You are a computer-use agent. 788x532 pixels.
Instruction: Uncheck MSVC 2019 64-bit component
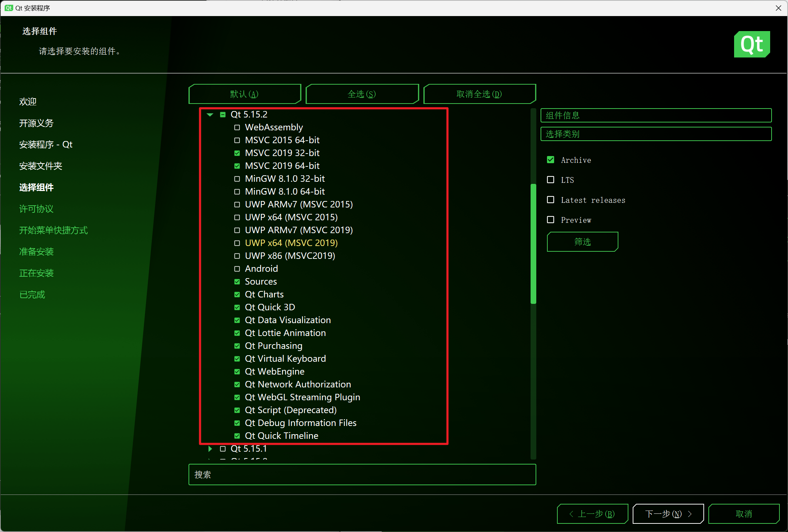[237, 166]
